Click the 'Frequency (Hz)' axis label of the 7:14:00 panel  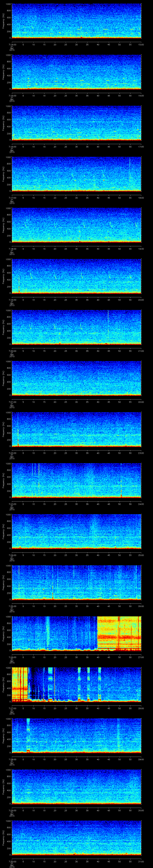[x=3, y=21]
